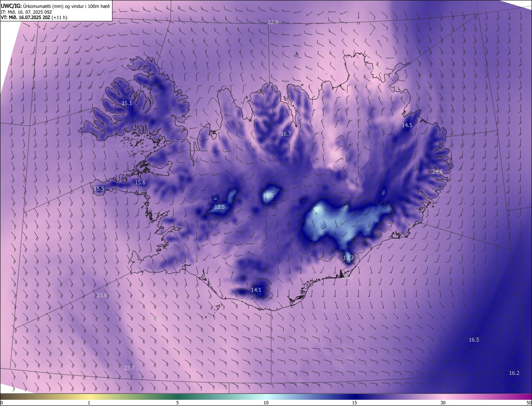Click the 11.3 value on the map

[348, 257]
